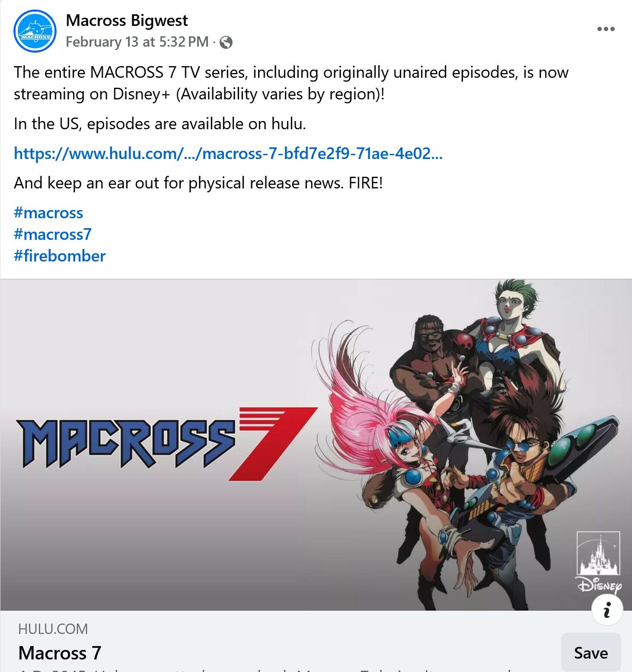
Task: Click the February 13 at 5:32 PM timestamp
Action: click(x=137, y=42)
